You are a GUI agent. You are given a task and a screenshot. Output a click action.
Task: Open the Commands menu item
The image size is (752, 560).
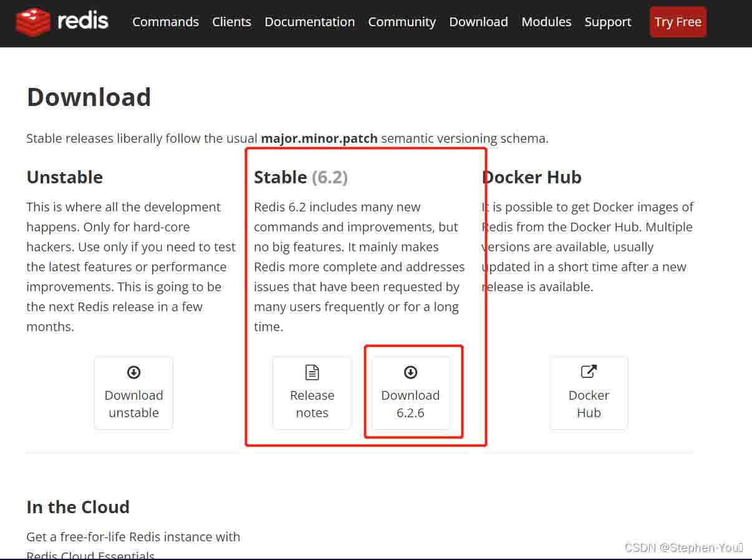165,22
